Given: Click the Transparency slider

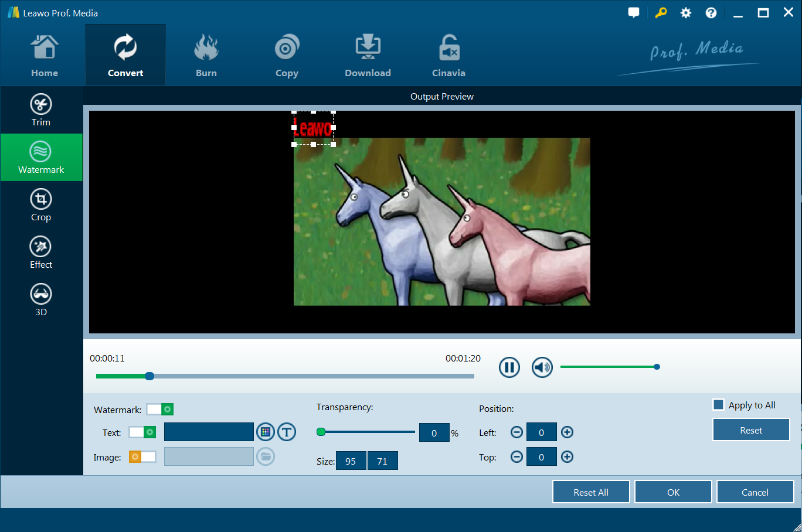Looking at the screenshot, I should [x=366, y=432].
